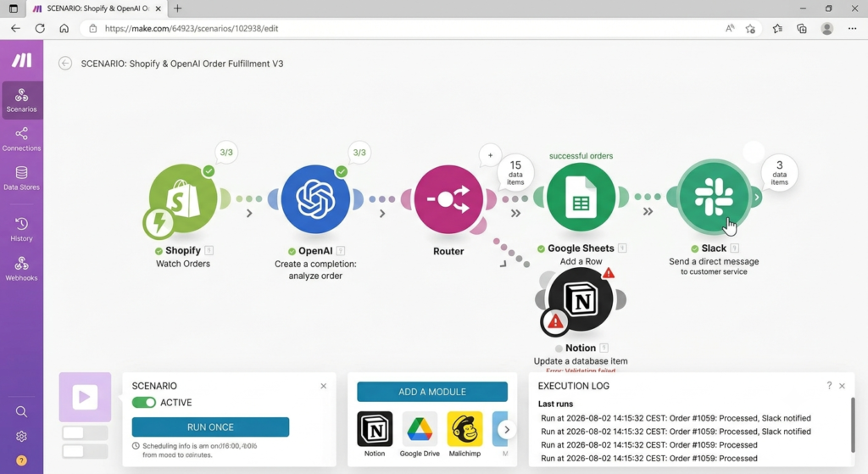Click the 'successful orders' route label
Viewport: 868px width, 474px height.
pyautogui.click(x=581, y=156)
